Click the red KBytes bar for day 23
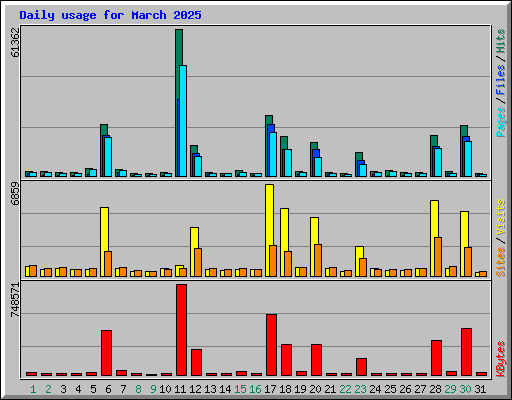Viewport: 512px width, 400px height. (x=361, y=367)
